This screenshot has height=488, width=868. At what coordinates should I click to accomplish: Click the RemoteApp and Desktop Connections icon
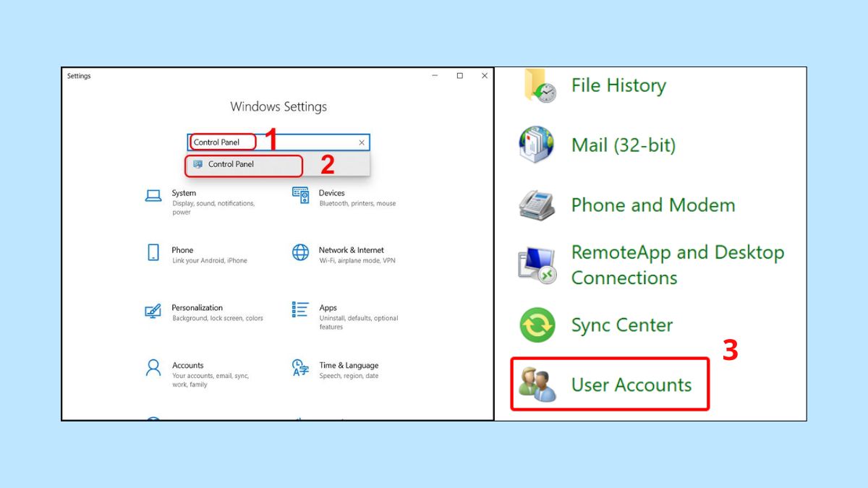[x=537, y=265]
